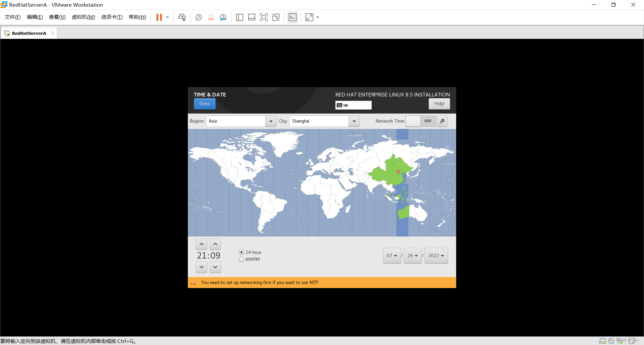Pause the virtual machine with the orange button
The height and width of the screenshot is (345, 644).
coord(159,17)
